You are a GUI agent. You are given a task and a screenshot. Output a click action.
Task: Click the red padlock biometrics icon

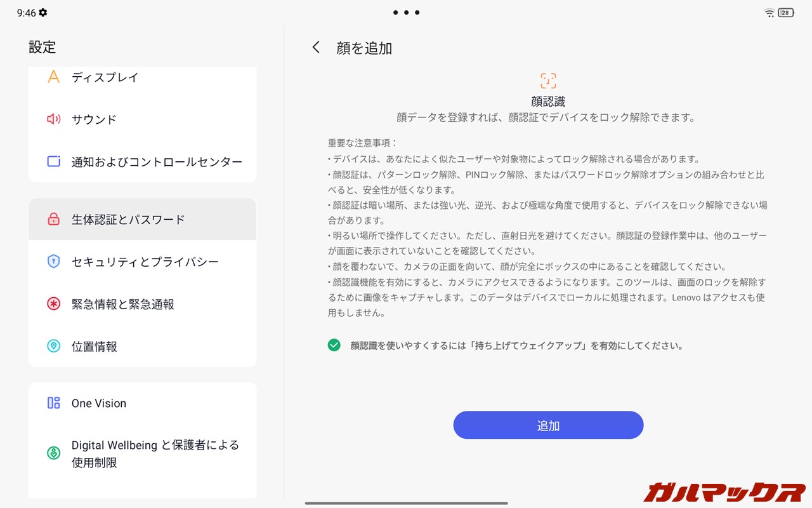pyautogui.click(x=53, y=218)
